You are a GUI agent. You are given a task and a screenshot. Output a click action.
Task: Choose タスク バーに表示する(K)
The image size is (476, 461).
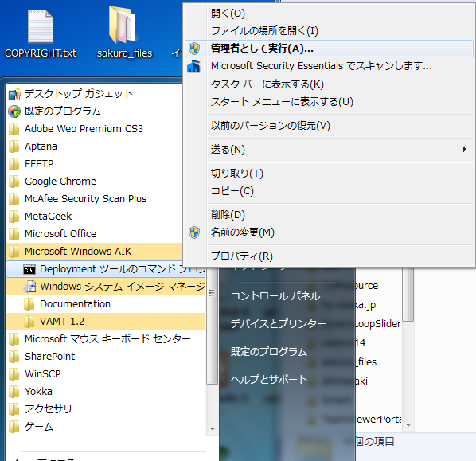329,84
